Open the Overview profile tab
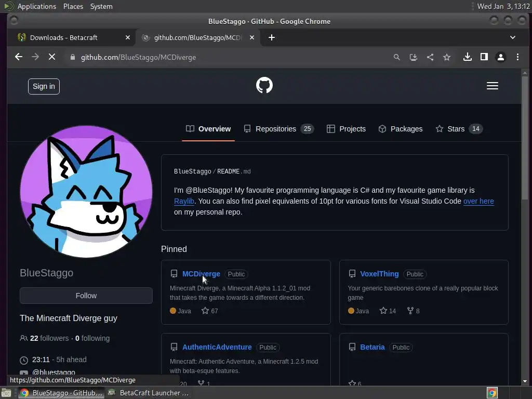The width and height of the screenshot is (532, 399). click(208, 129)
